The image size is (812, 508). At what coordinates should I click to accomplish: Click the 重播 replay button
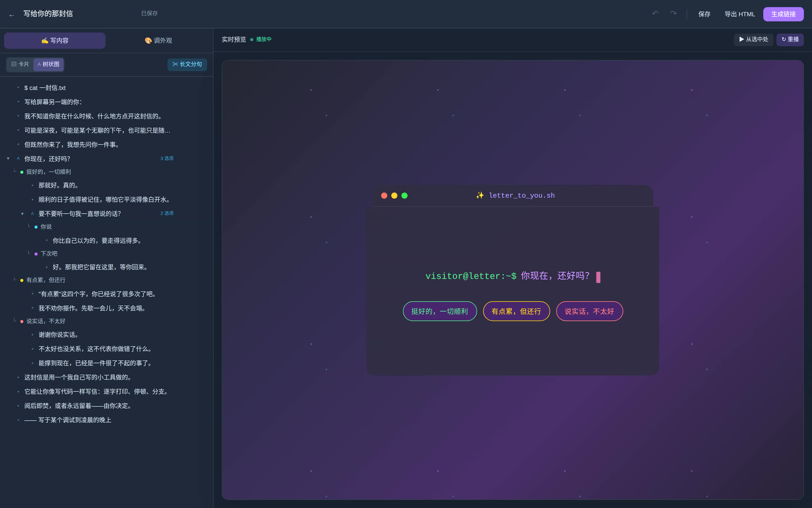click(x=790, y=39)
